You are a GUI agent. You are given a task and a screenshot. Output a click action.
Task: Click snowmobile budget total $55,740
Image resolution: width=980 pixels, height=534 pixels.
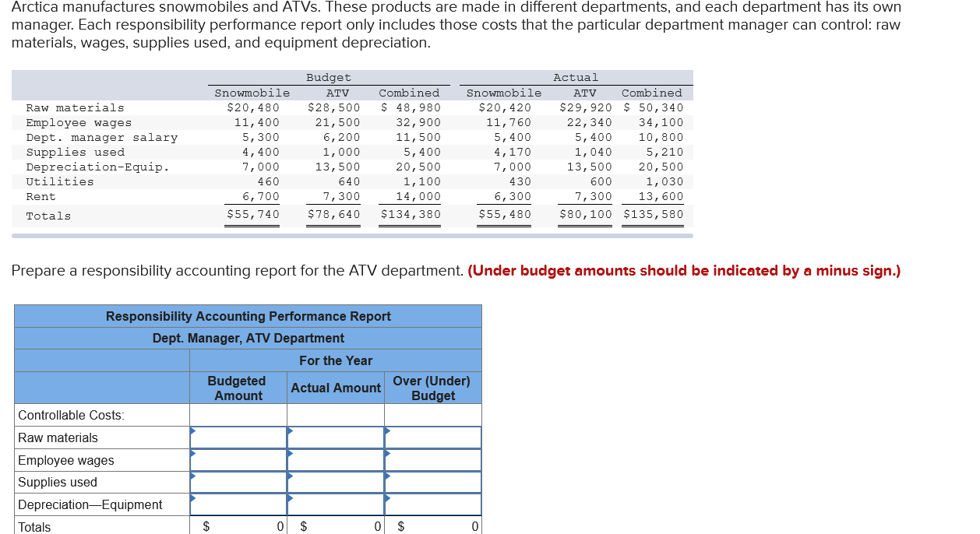click(x=253, y=214)
